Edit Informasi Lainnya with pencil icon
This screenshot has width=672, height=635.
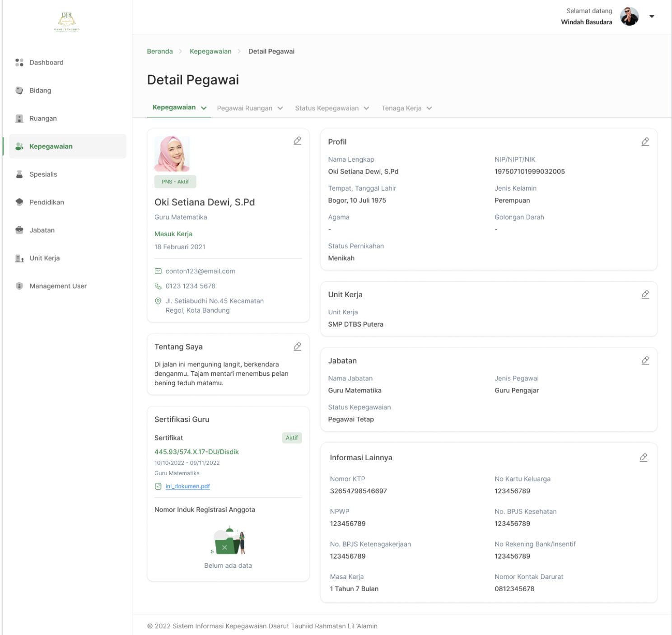(643, 458)
